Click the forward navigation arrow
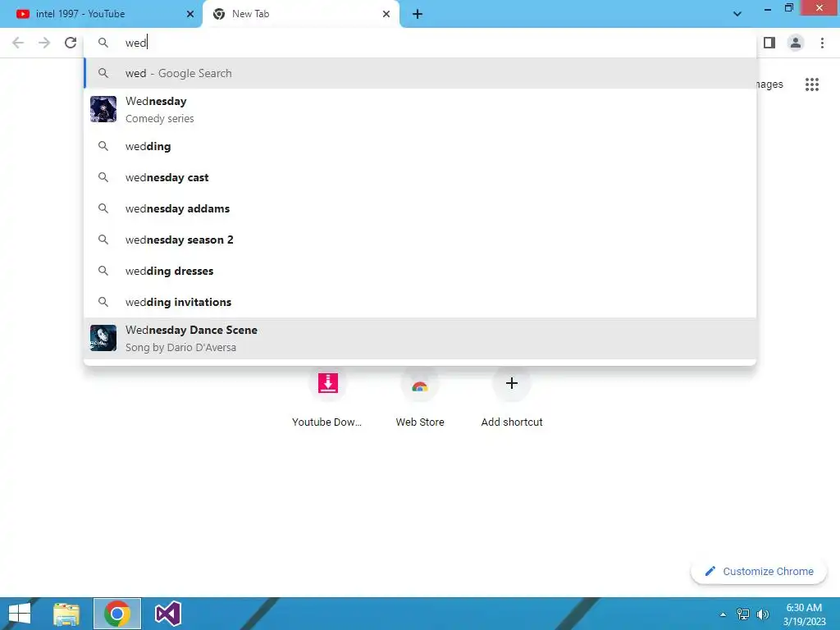This screenshot has height=630, width=840. pyautogui.click(x=44, y=43)
